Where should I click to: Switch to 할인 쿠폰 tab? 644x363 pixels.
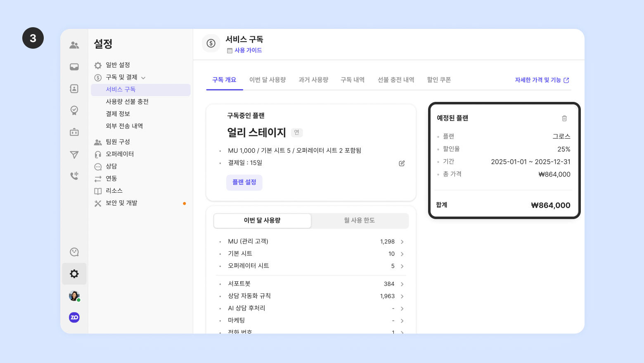pos(439,80)
